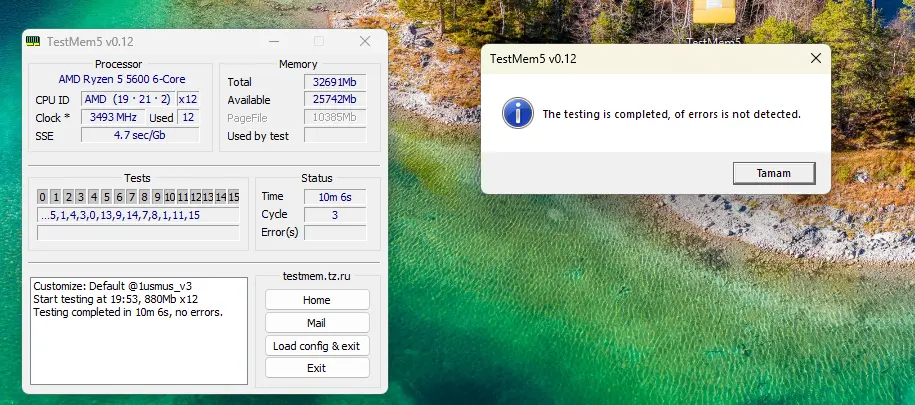The width and height of the screenshot is (915, 405).
Task: Select test number 5 box
Action: pos(106,197)
